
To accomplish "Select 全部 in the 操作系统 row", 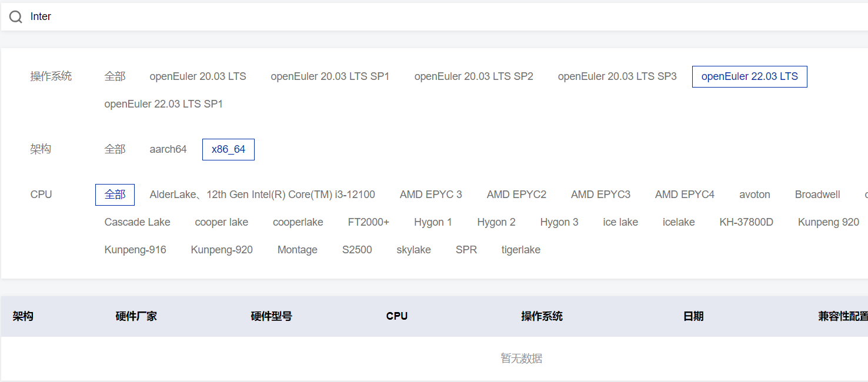I will (115, 76).
